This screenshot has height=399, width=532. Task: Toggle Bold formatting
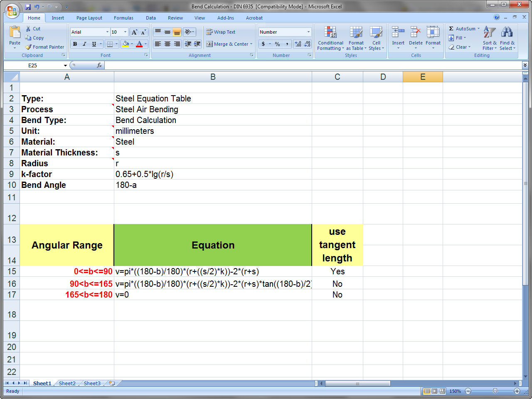coord(75,44)
